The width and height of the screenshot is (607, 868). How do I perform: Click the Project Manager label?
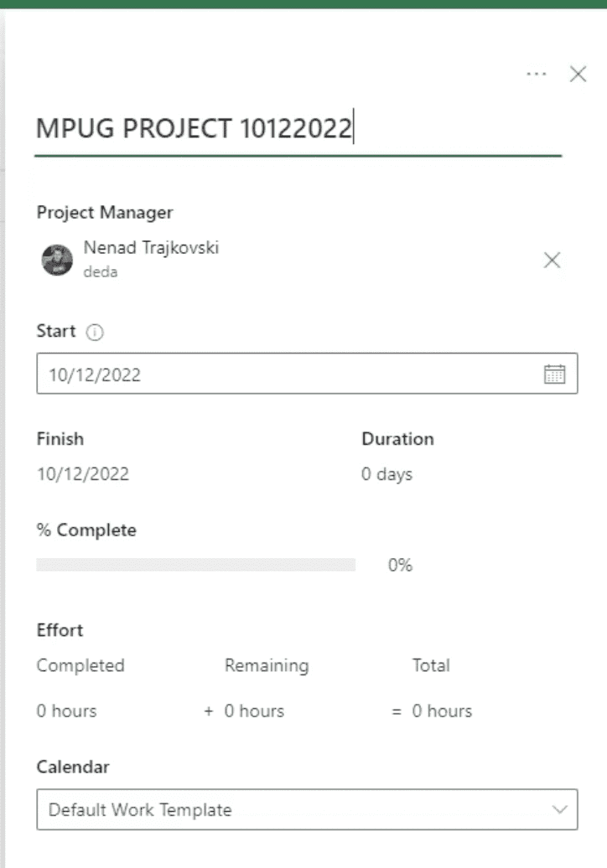[x=105, y=213]
